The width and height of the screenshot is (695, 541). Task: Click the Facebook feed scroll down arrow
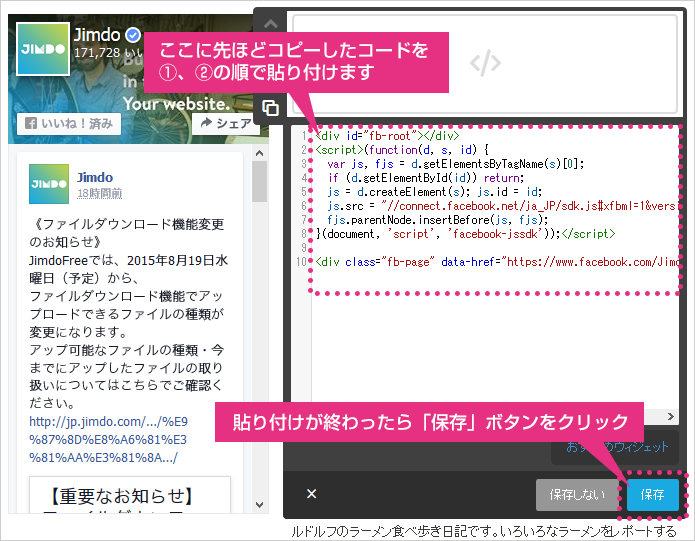click(x=260, y=505)
